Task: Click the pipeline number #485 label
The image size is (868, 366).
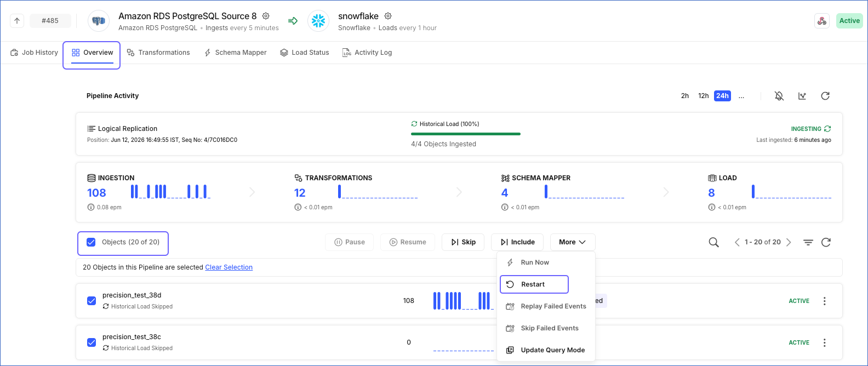Action: [50, 21]
